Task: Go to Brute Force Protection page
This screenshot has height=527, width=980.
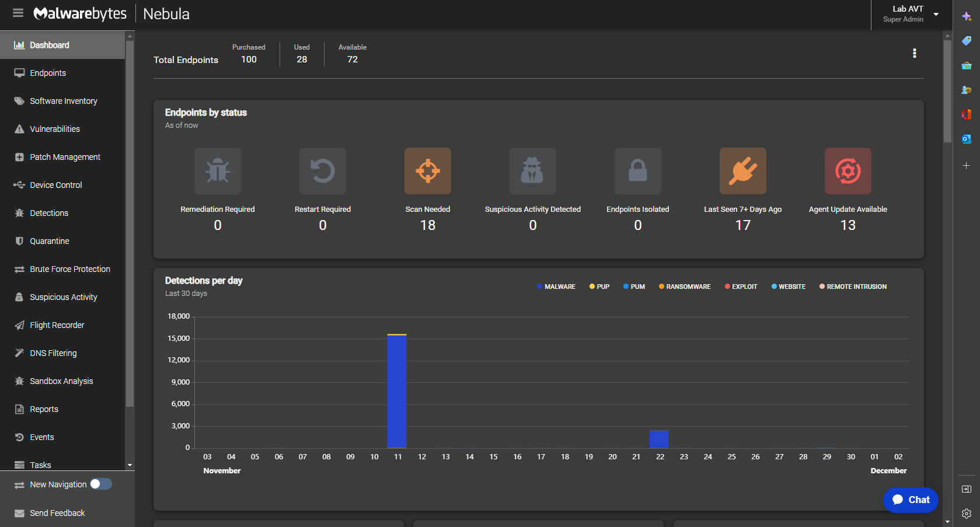Action: coord(69,269)
